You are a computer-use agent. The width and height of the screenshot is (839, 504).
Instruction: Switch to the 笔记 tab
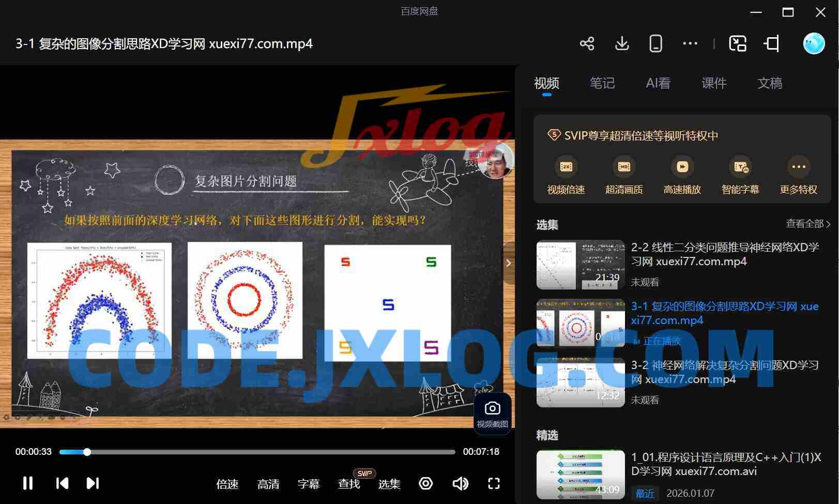[602, 83]
